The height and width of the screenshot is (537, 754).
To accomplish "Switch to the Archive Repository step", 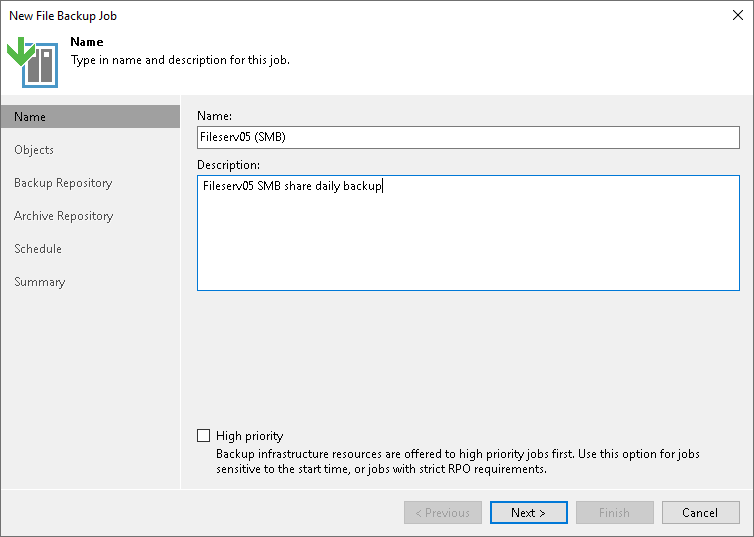I will point(63,216).
